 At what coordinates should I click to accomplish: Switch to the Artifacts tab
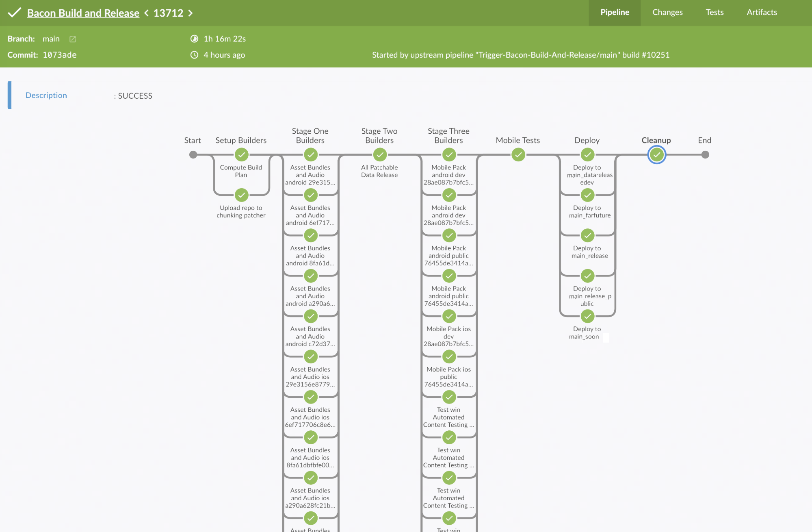click(x=761, y=12)
